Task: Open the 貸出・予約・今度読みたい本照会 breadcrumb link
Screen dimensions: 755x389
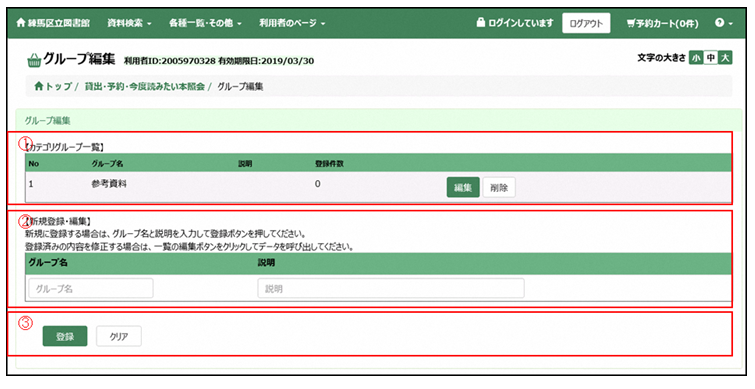Action: pyautogui.click(x=144, y=87)
